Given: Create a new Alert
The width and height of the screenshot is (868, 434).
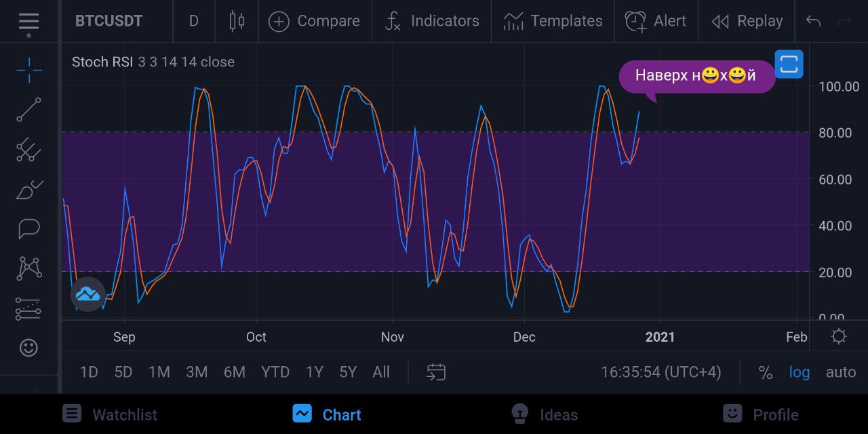Looking at the screenshot, I should tap(655, 21).
